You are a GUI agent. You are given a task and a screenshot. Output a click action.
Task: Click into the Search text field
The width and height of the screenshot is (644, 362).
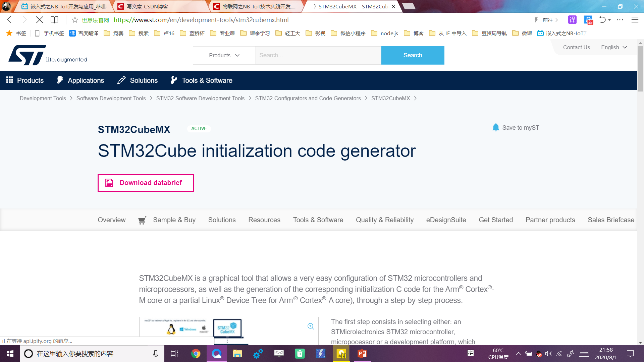pos(318,55)
